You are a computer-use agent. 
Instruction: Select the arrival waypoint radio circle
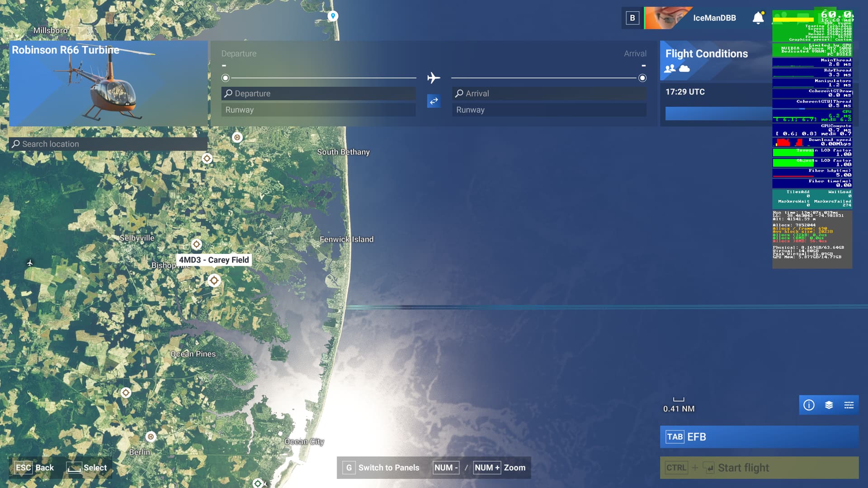pos(642,78)
